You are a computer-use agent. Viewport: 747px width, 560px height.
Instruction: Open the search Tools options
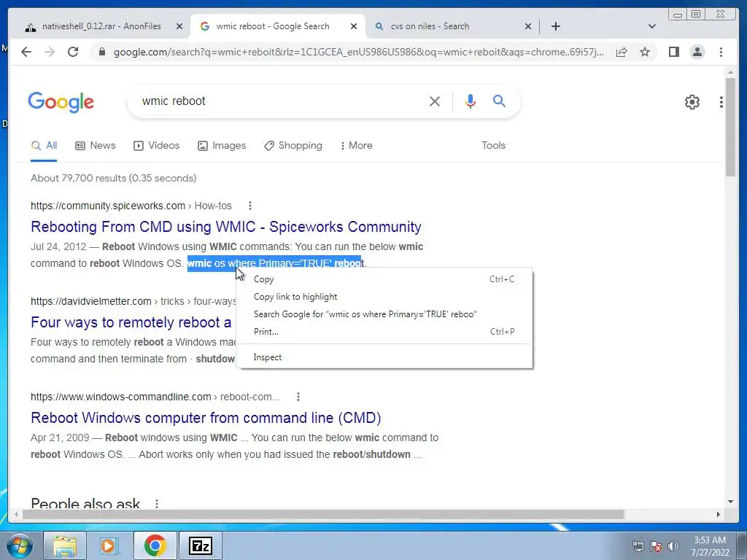493,145
